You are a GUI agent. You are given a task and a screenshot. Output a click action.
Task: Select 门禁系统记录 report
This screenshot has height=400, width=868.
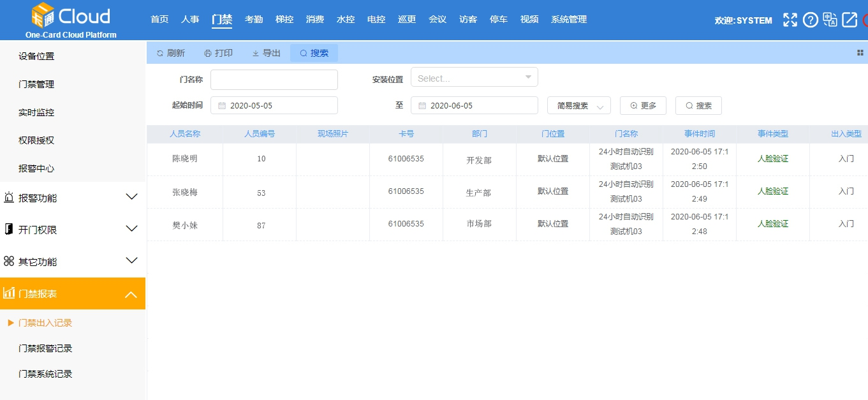pos(45,374)
